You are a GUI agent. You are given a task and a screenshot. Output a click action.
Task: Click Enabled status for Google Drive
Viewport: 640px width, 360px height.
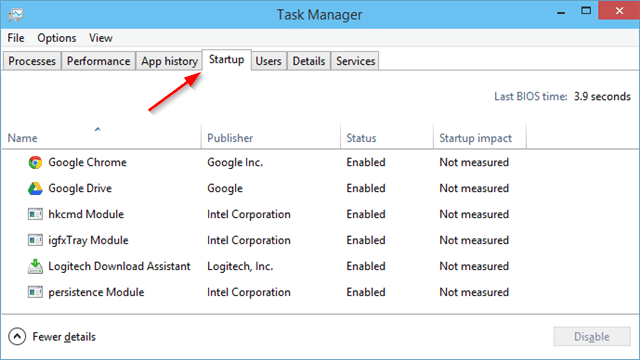[366, 189]
